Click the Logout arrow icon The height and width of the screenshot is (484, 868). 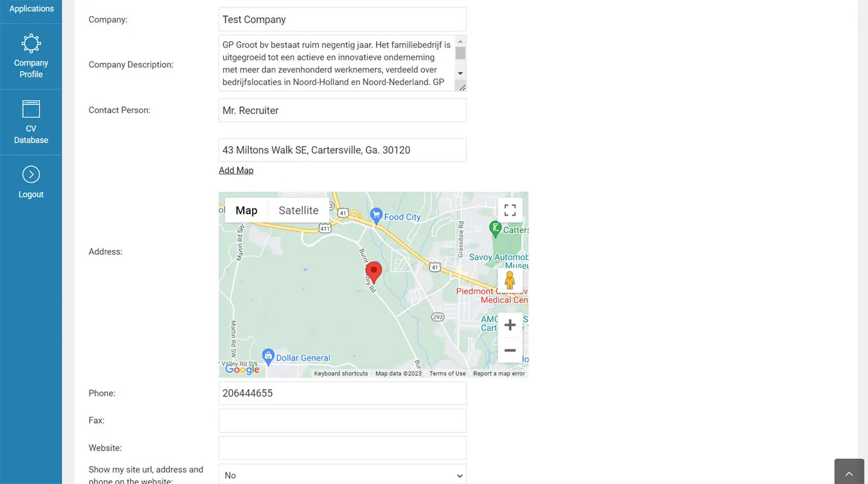[x=31, y=174]
